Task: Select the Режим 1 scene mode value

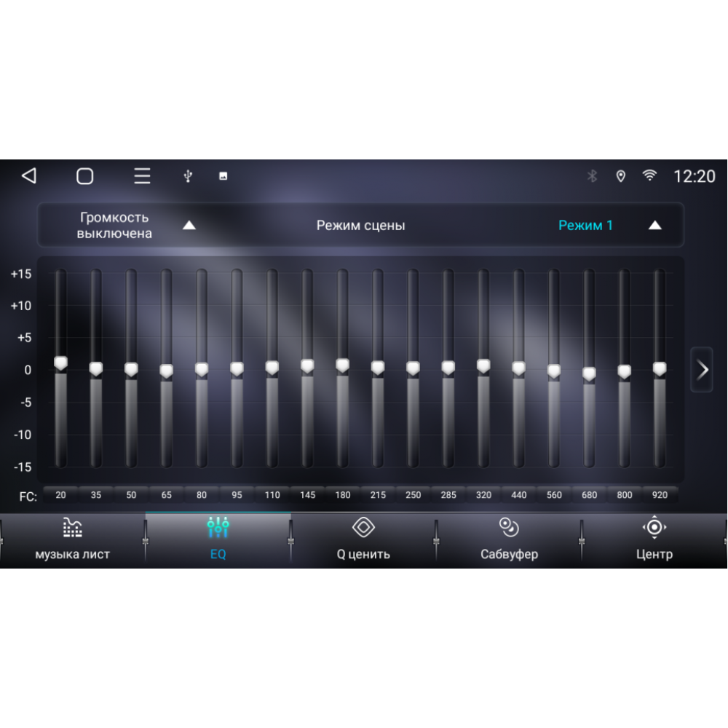Action: coord(585,225)
